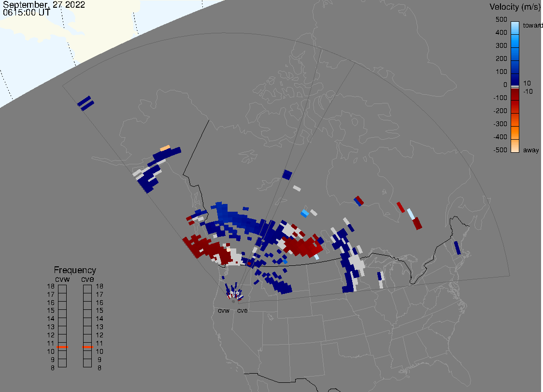Pick the pale orange bottom color bar segment
The image size is (543, 392).
click(x=515, y=146)
